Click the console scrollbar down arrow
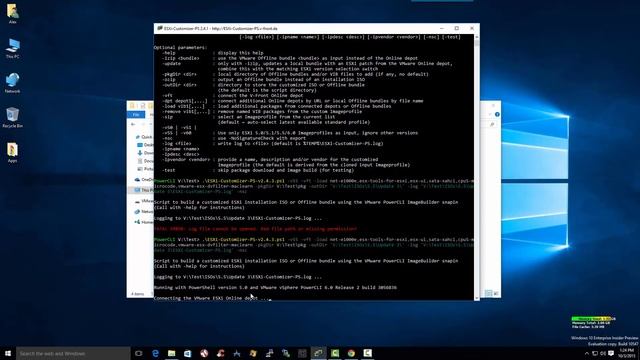The image size is (640, 360). [x=477, y=298]
